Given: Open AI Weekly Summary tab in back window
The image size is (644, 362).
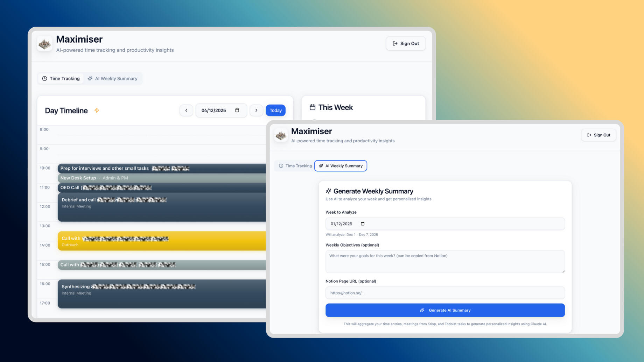Looking at the screenshot, I should [x=112, y=79].
